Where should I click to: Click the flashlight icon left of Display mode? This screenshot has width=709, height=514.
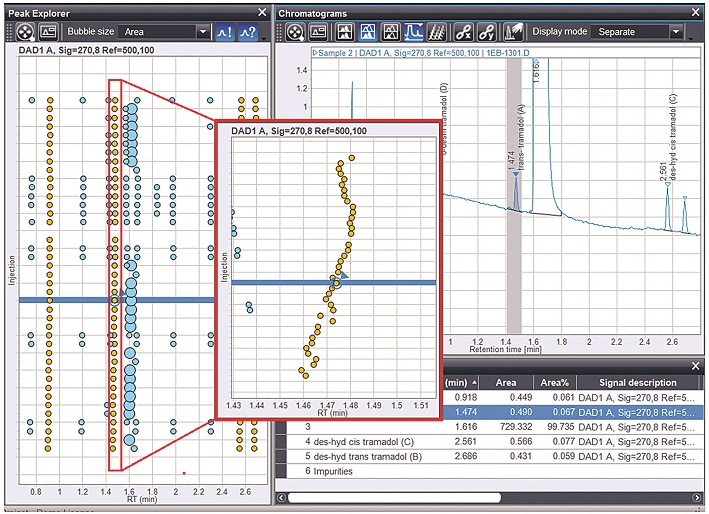pyautogui.click(x=516, y=32)
